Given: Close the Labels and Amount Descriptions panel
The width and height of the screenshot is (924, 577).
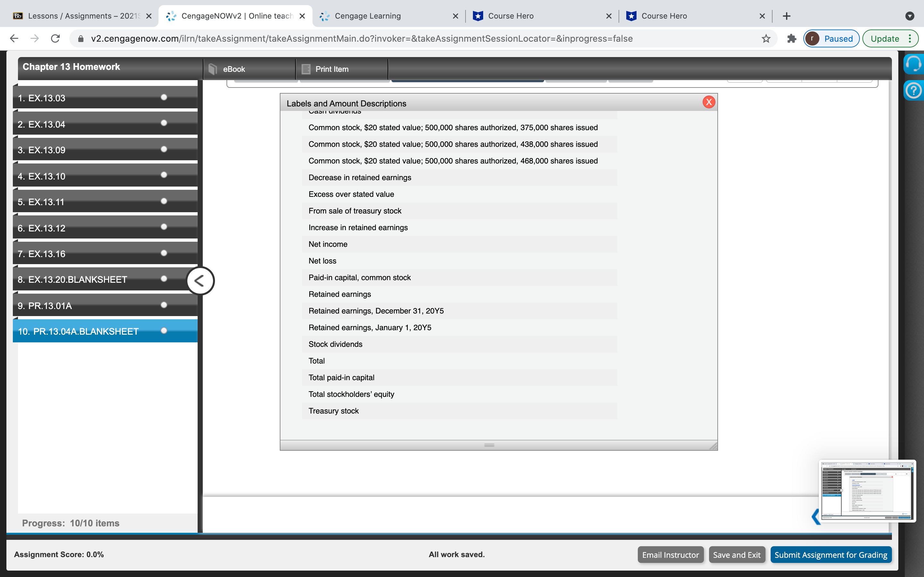Looking at the screenshot, I should click(709, 102).
